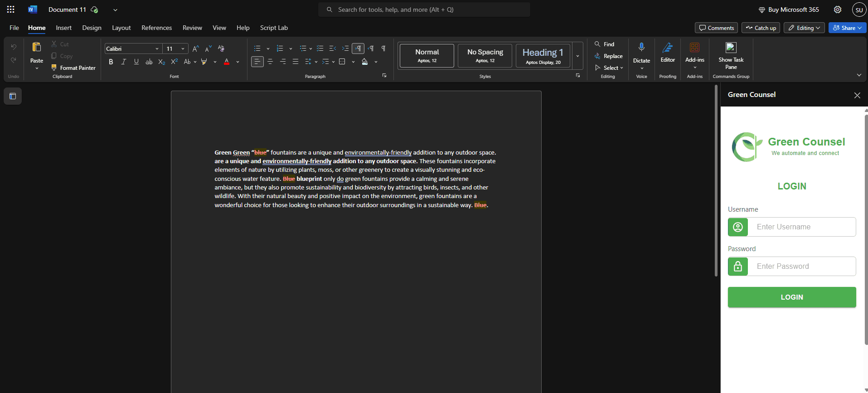Expand the ribbon display options chevron
Screen dimensions: 868x393
(859, 75)
